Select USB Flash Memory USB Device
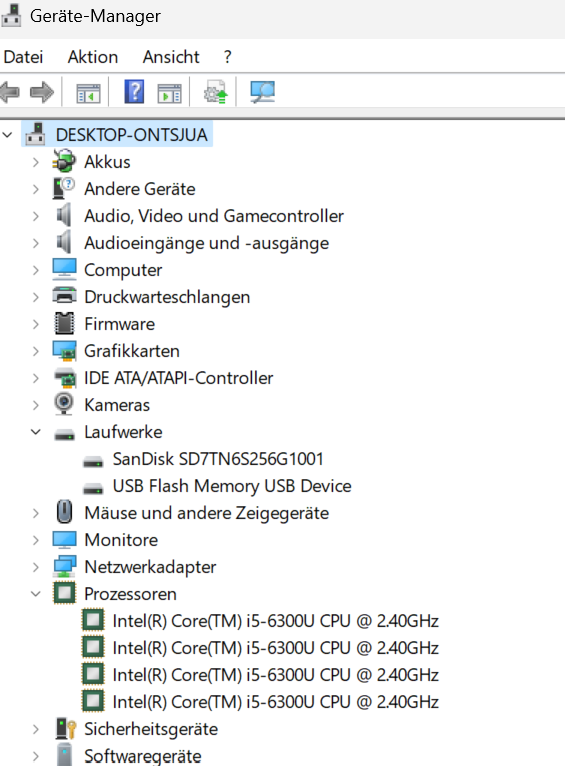Screen dimensions: 565x766 click(x=232, y=486)
